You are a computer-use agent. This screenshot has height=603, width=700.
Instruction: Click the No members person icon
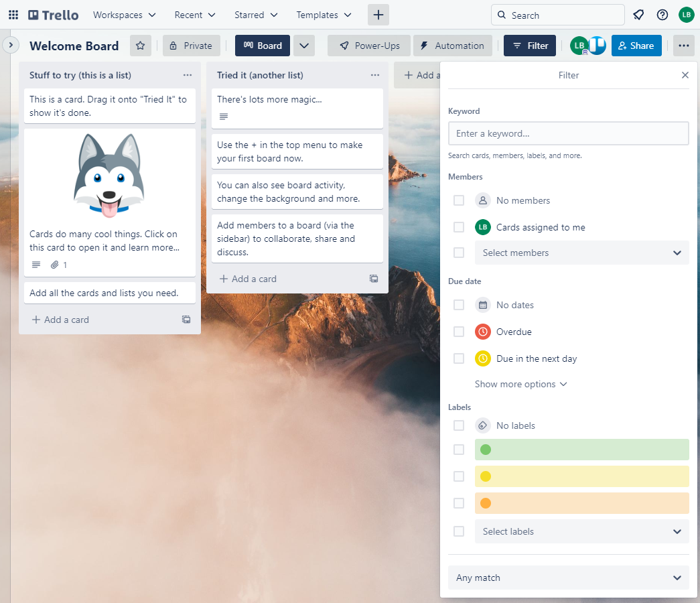[482, 200]
